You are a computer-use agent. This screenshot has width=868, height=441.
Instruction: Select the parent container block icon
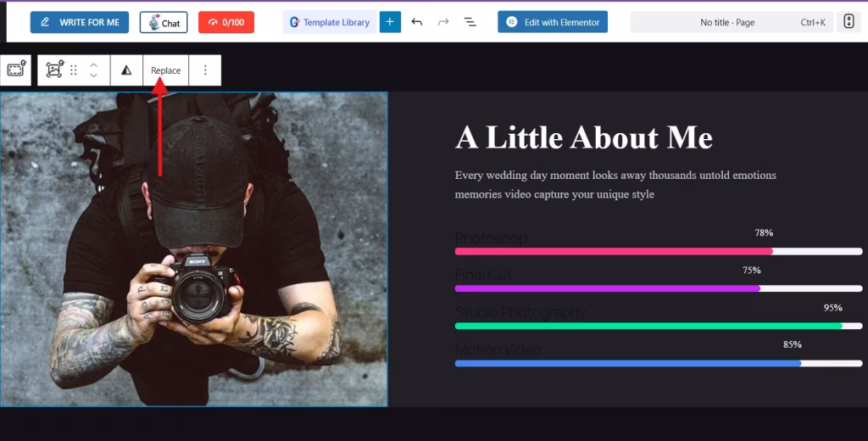[x=16, y=70]
